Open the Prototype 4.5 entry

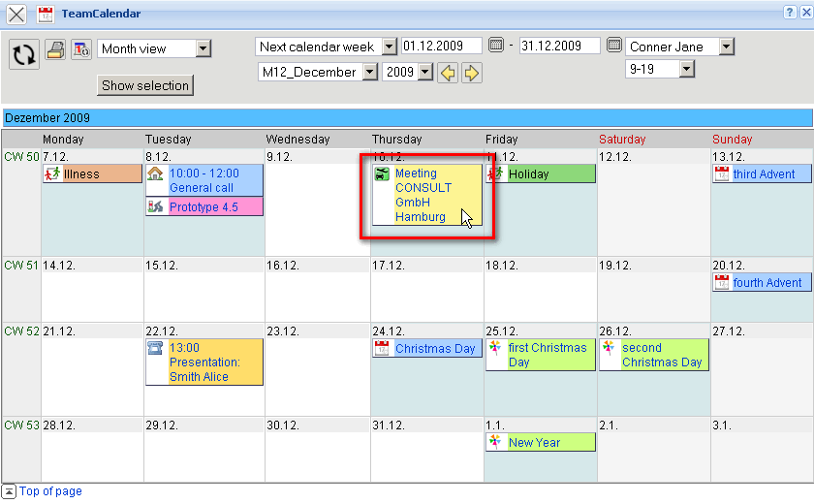[204, 206]
